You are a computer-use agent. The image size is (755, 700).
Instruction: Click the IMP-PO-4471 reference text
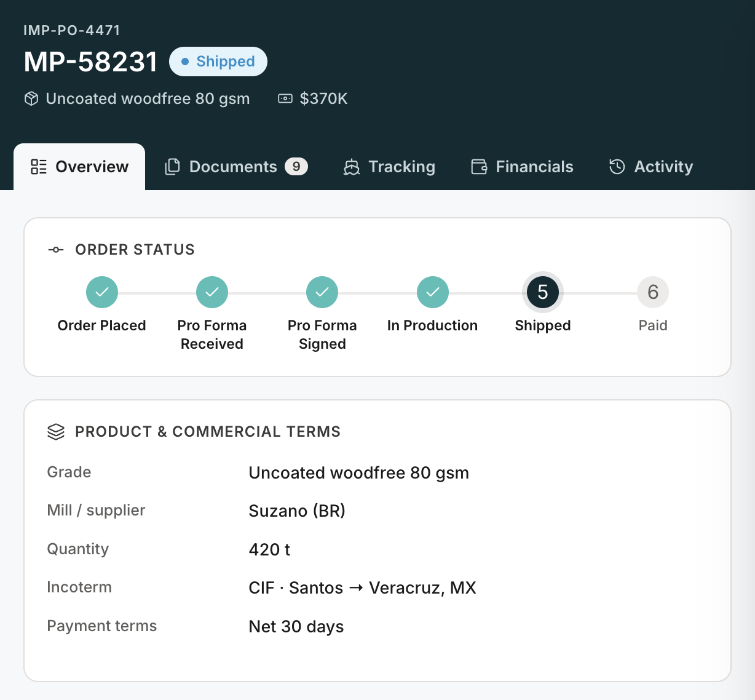click(x=72, y=30)
